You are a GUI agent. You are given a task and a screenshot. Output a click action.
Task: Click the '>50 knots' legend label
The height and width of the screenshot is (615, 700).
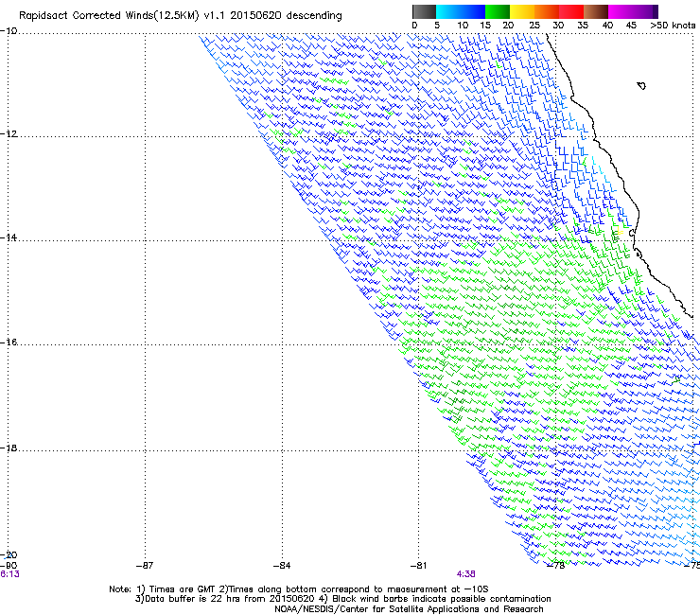[x=673, y=26]
